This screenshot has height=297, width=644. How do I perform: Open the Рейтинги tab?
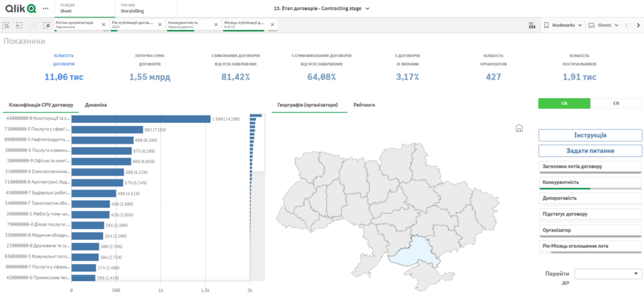click(365, 105)
